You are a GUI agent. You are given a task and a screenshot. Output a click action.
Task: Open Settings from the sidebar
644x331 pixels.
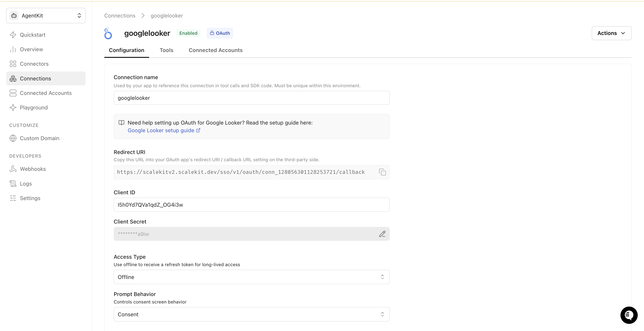46,198
